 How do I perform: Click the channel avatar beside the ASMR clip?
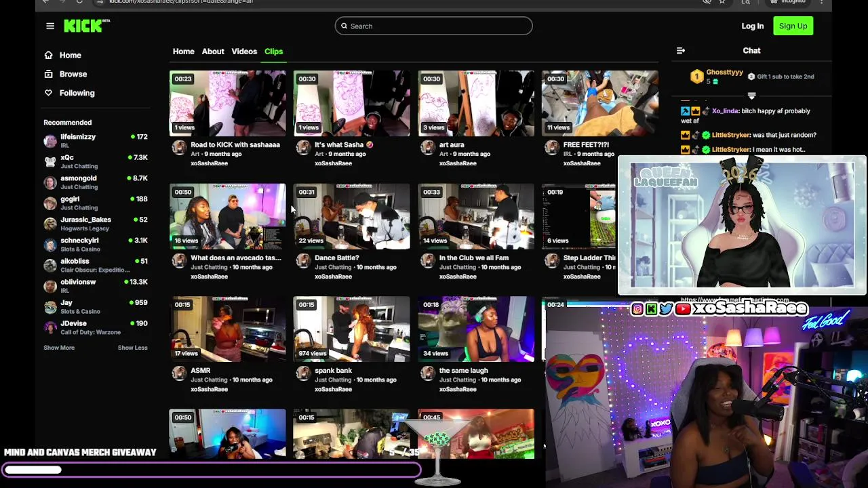179,373
